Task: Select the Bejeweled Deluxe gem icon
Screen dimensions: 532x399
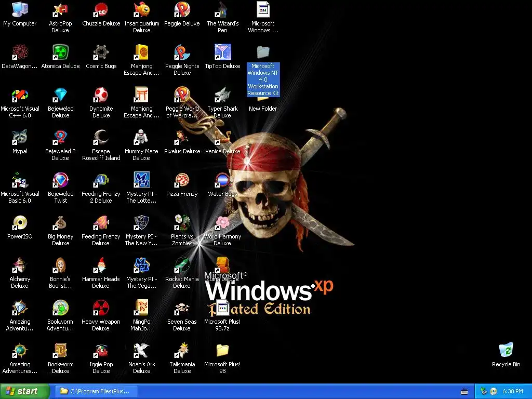Action: [x=60, y=95]
